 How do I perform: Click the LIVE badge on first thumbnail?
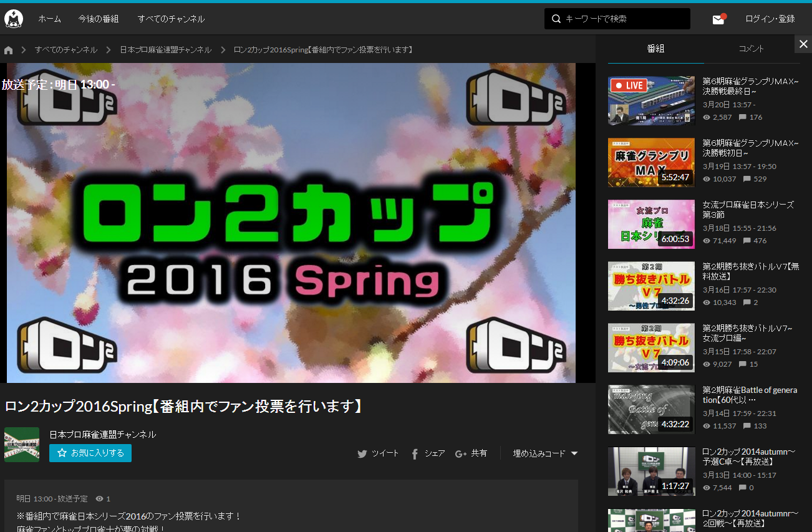point(629,85)
